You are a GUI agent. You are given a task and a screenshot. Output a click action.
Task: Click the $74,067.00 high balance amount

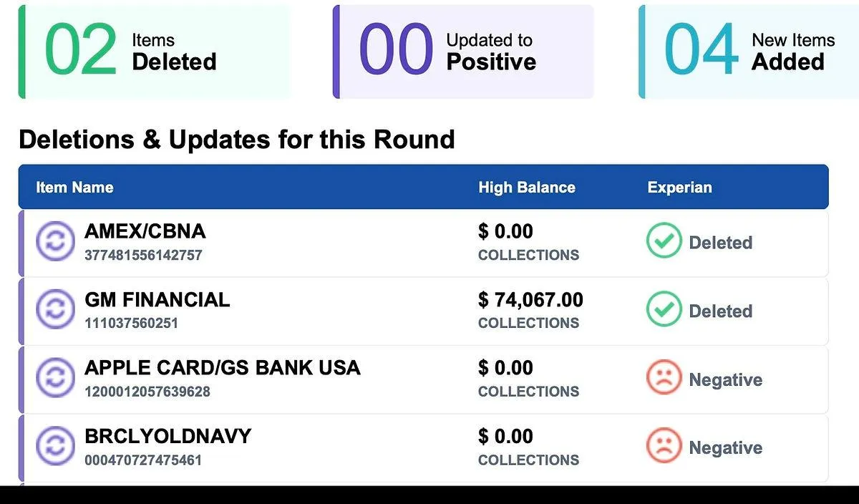click(x=530, y=299)
